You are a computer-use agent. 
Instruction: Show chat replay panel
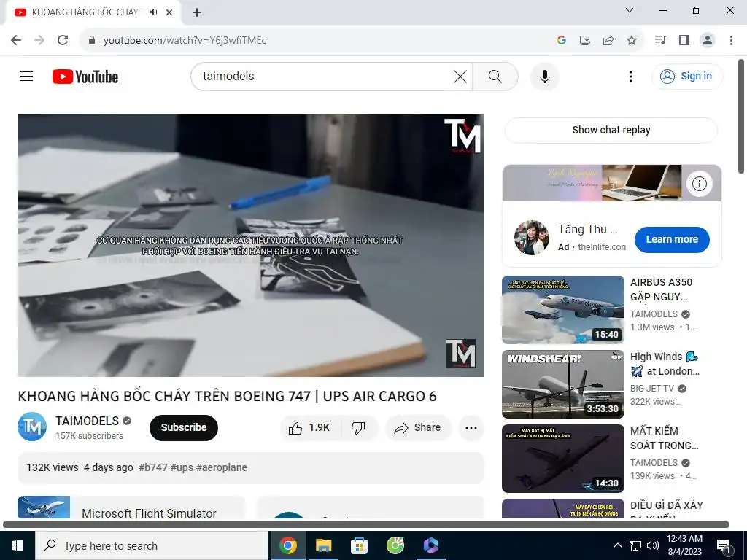611,130
